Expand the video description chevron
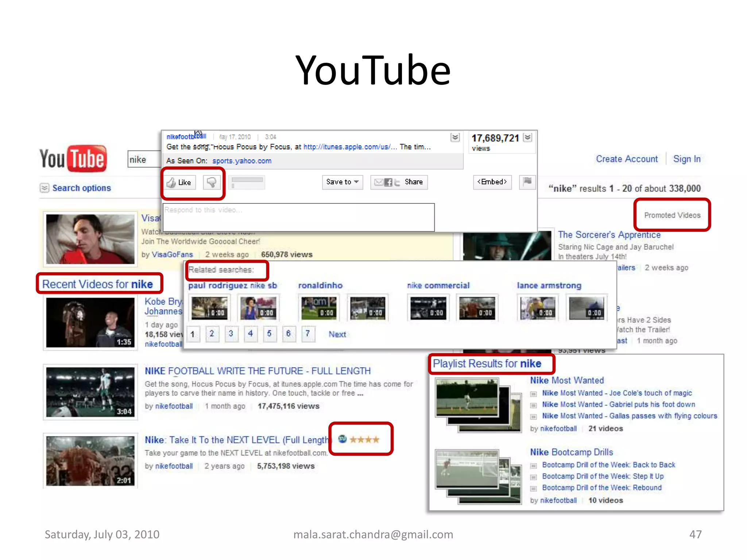Viewport: 747px width, 560px height. tap(455, 137)
